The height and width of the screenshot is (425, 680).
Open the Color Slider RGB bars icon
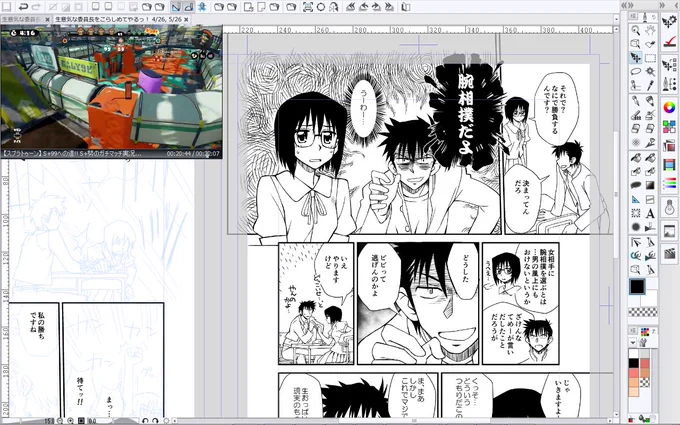[x=669, y=184]
